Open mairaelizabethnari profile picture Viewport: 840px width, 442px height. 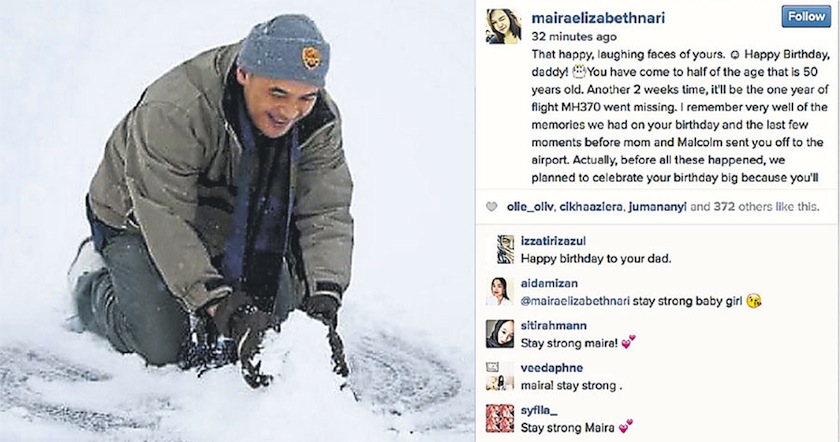tap(503, 26)
